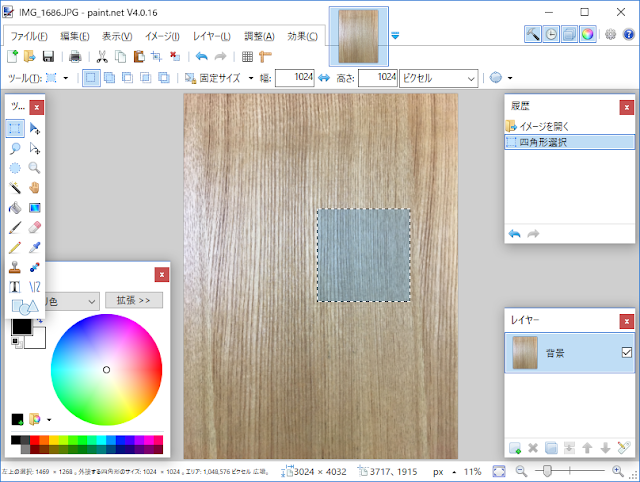Image resolution: width=640 pixels, height=482 pixels.
Task: Select the Paintbrush tool
Action: [x=15, y=227]
